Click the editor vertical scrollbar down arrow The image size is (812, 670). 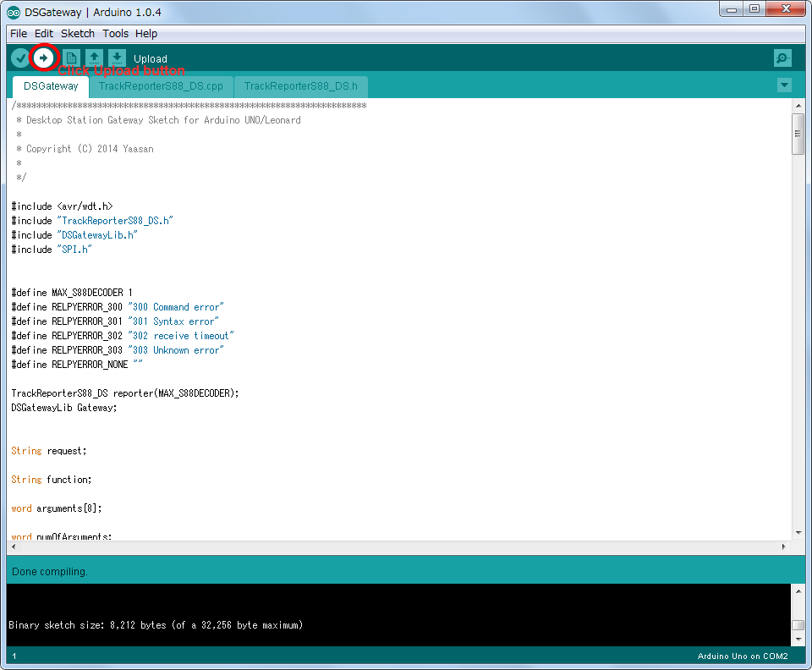pos(798,533)
